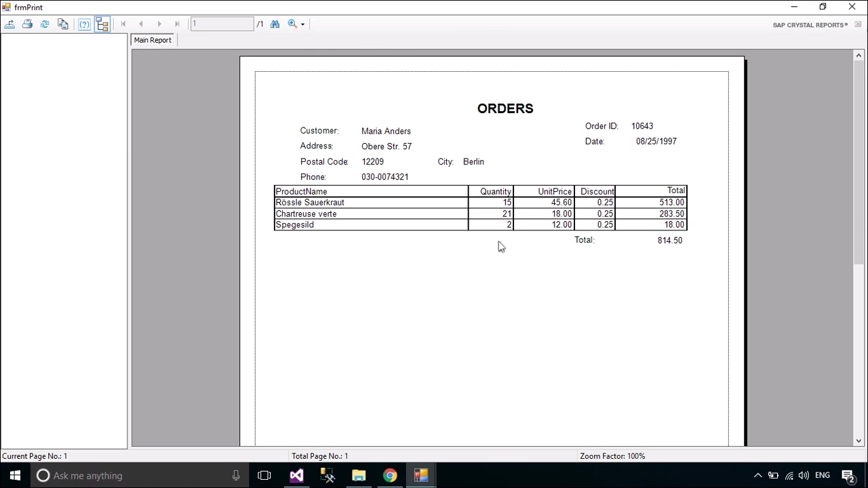Switch to Visual Studio on taskbar
The height and width of the screenshot is (488, 868).
(x=296, y=476)
